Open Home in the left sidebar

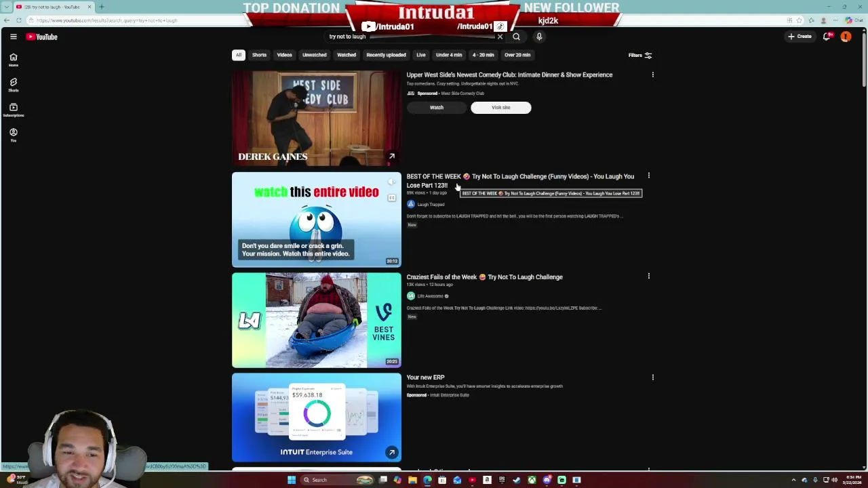point(13,60)
